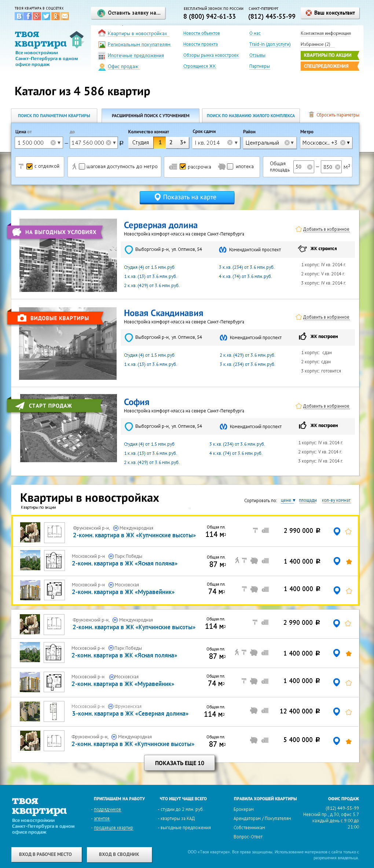Open Серверная долина building thumbnail
The height and width of the screenshot is (868, 374).
click(x=68, y=255)
